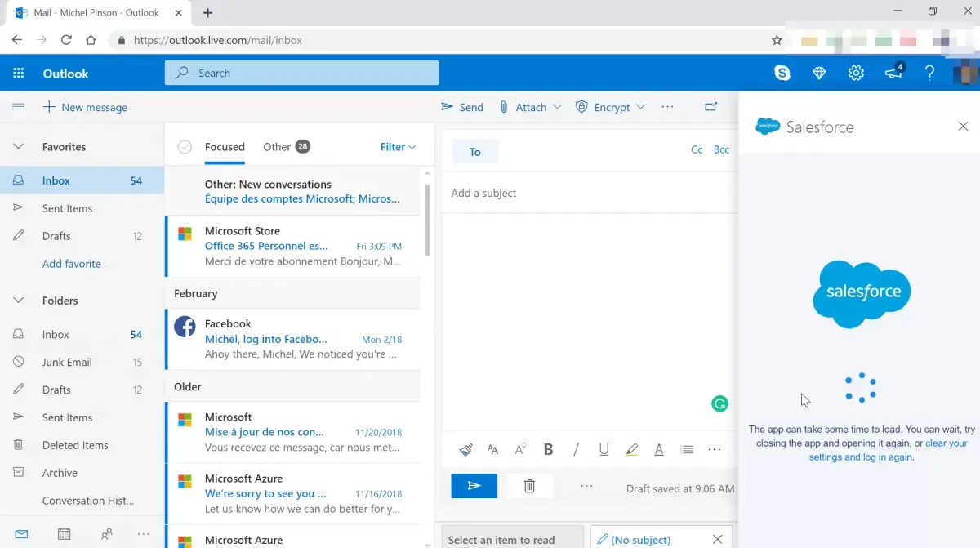
Task: Open Outlook settings gear
Action: [x=856, y=74]
